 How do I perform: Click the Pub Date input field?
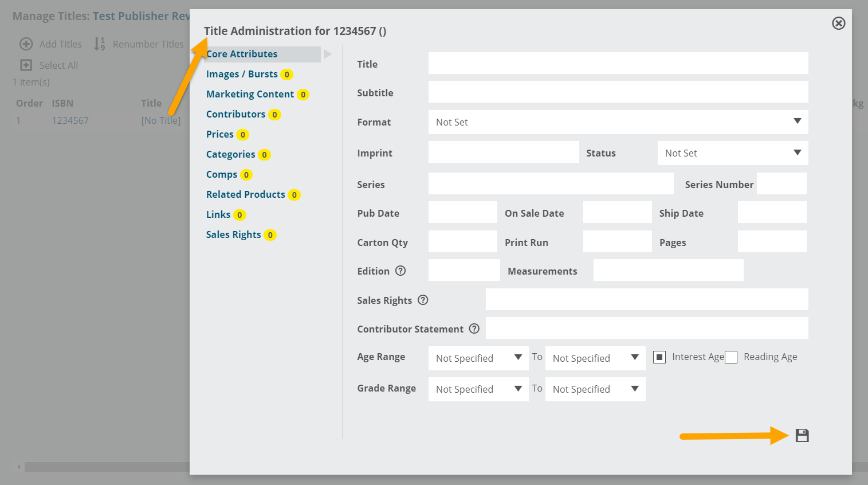click(x=462, y=212)
